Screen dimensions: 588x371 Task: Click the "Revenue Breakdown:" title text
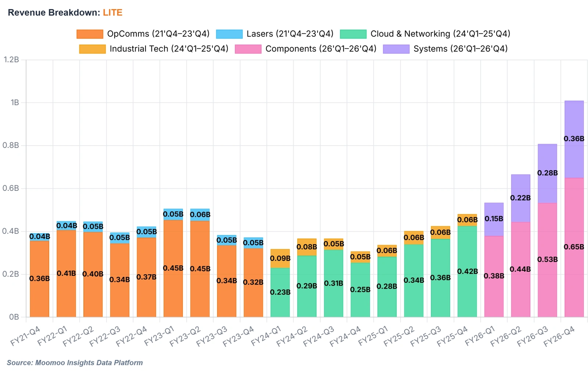(x=54, y=13)
